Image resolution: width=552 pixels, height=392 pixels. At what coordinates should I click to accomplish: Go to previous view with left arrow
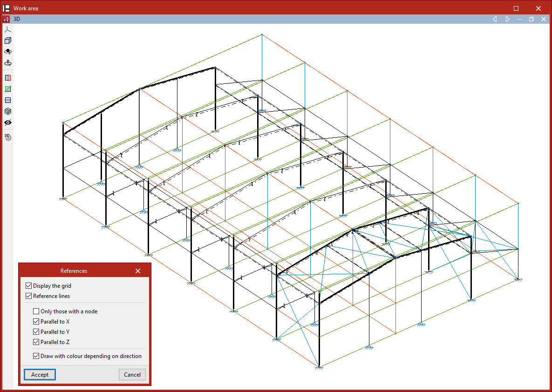pyautogui.click(x=495, y=19)
